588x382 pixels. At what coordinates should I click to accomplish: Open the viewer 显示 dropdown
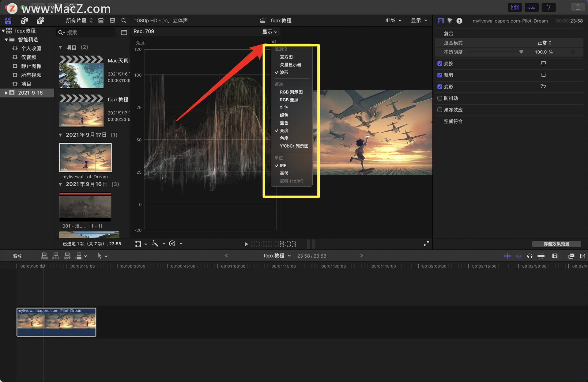click(x=419, y=21)
